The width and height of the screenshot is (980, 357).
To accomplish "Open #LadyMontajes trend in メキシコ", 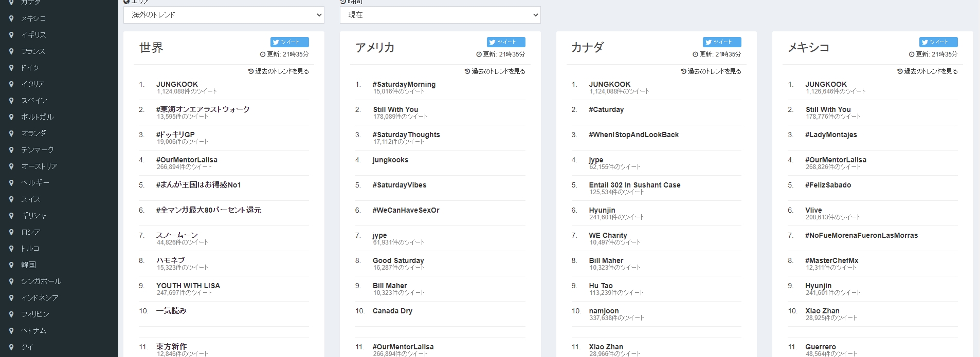I will 831,135.
